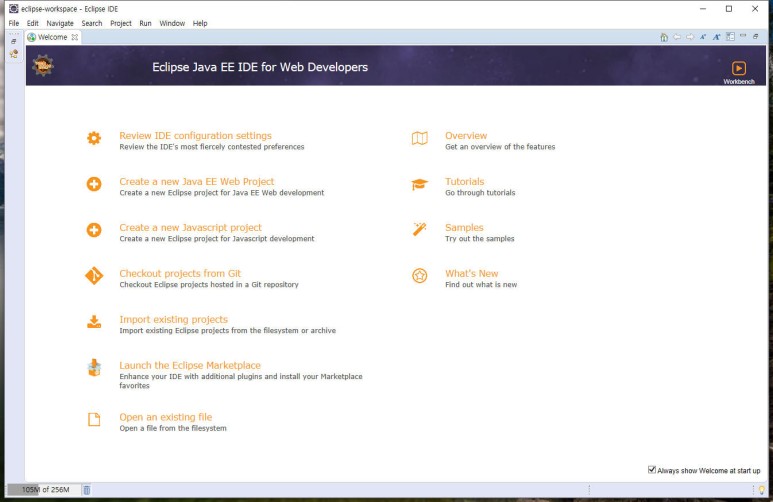Viewport: 773px width, 502px height.
Task: Click the navigate Forward arrow icon
Action: click(690, 37)
